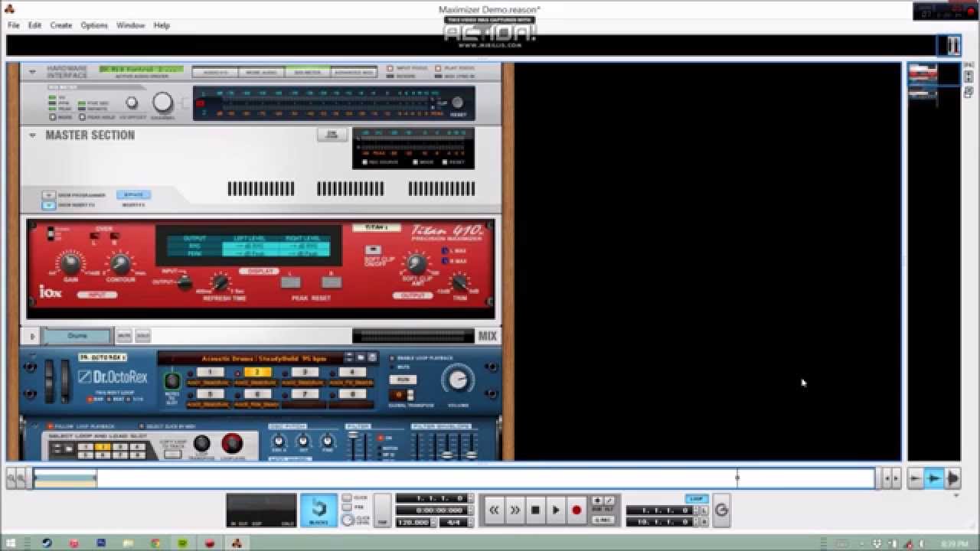Flip the Titan 410 bypass switch
This screenshot has height=551, width=980.
[51, 233]
